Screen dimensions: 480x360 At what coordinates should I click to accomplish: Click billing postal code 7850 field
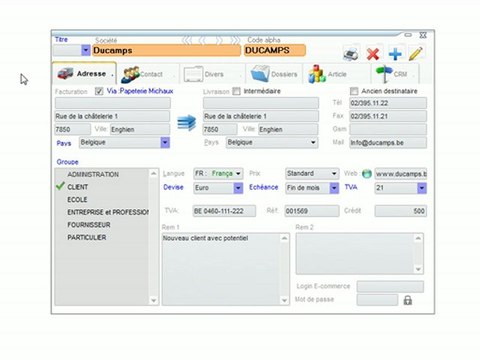73,129
